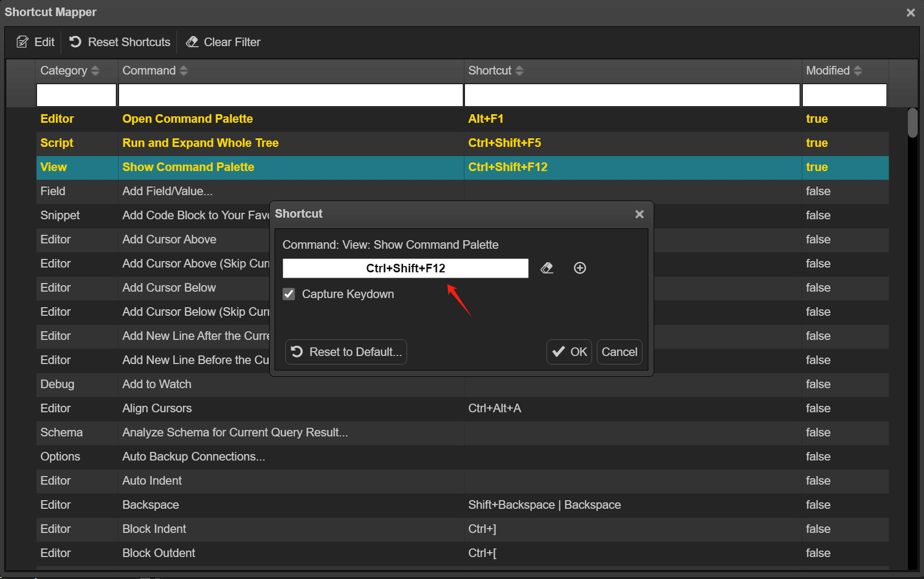
Task: Toggle the Capture Keydown checkbox
Action: (x=289, y=294)
